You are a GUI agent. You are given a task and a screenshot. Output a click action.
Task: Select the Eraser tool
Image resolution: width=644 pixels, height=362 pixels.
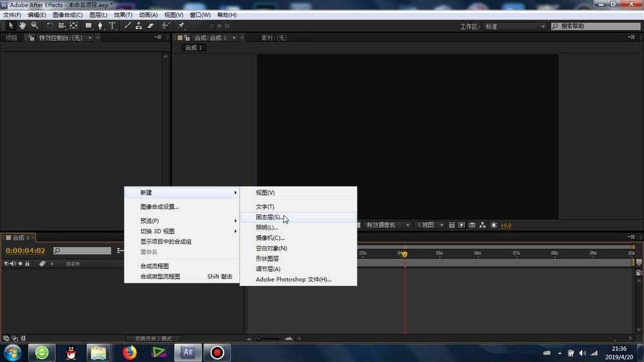tap(151, 26)
